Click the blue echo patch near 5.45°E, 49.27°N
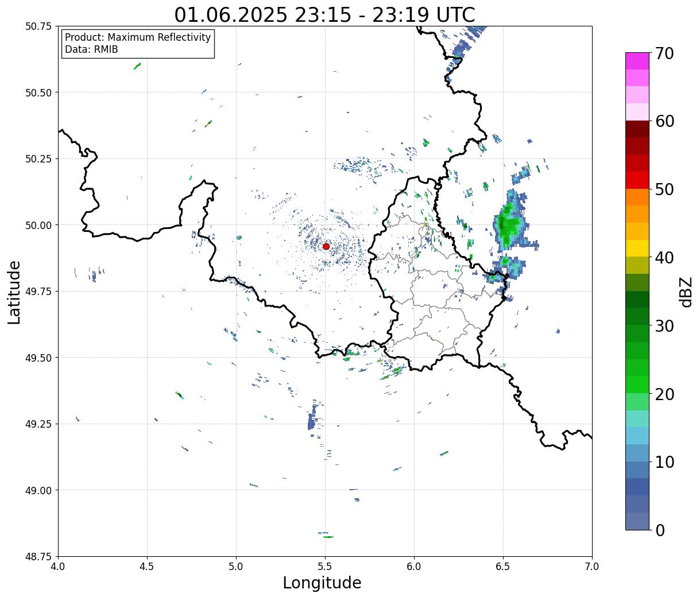 click(x=312, y=418)
